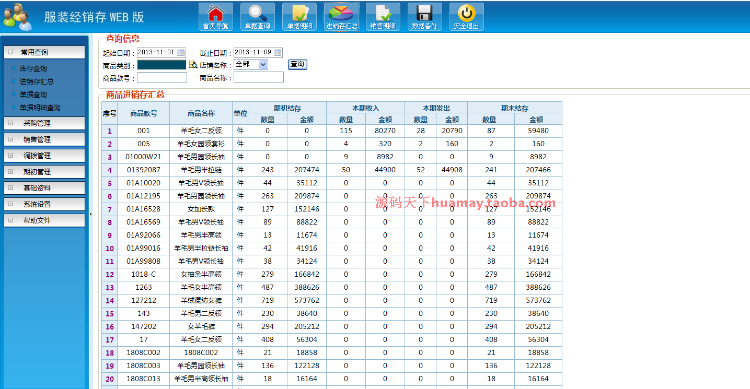Open 库存查询 in sidebar
The height and width of the screenshot is (389, 750).
pyautogui.click(x=33, y=68)
